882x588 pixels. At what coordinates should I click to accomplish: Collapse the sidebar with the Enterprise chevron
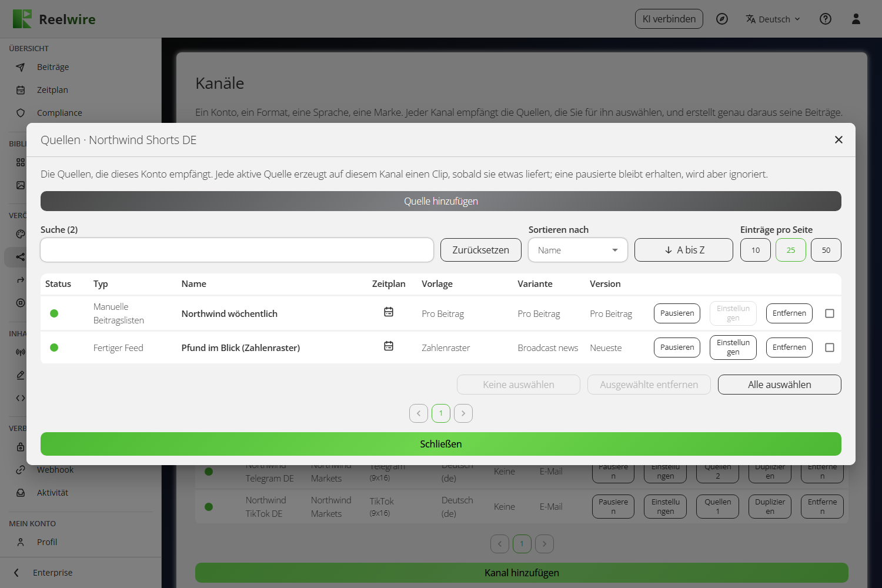[16, 573]
